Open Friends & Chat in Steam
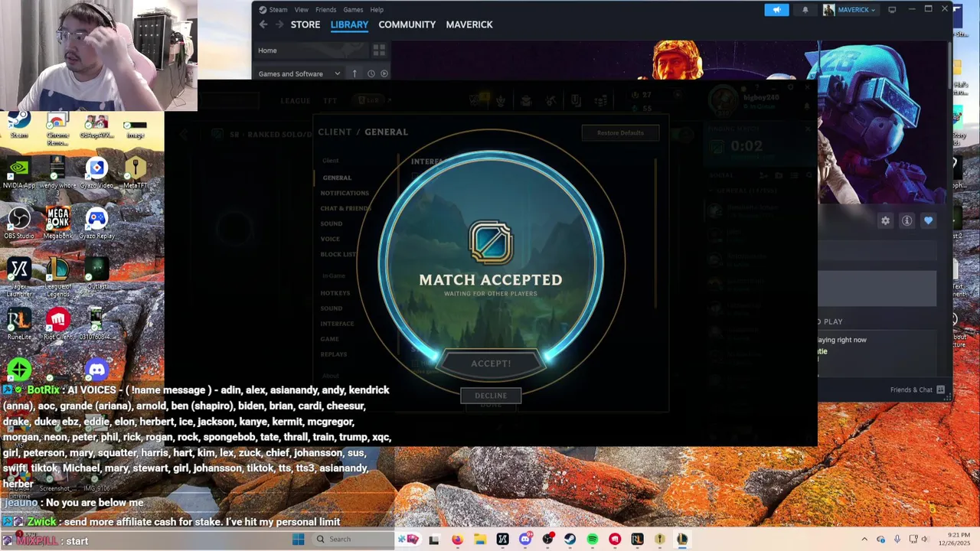 coord(917,390)
